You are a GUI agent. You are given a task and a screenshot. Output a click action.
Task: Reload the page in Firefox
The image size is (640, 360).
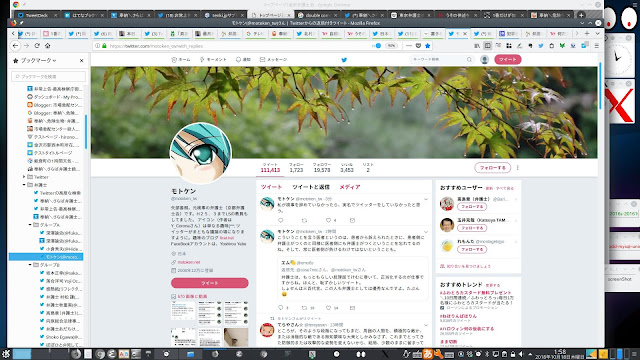point(37,46)
